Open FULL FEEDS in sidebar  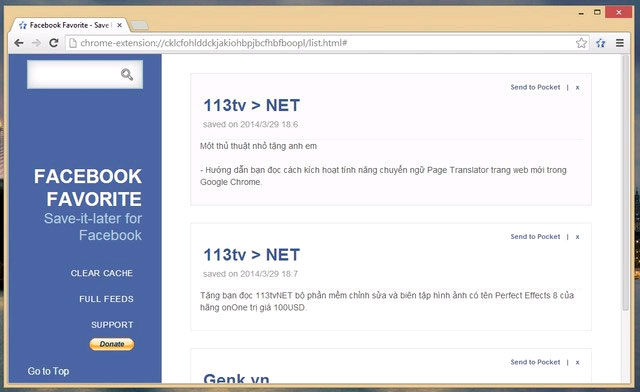tap(106, 299)
